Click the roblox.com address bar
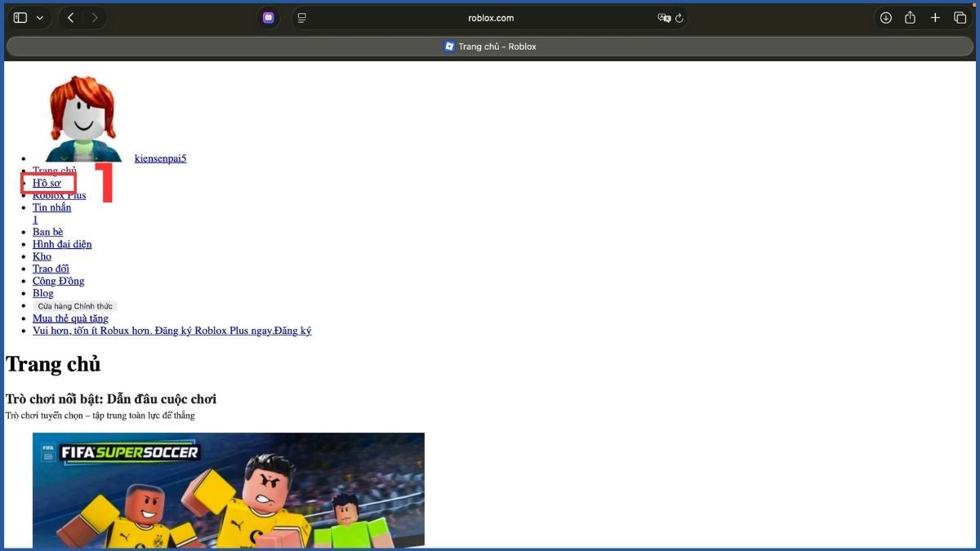 click(491, 18)
